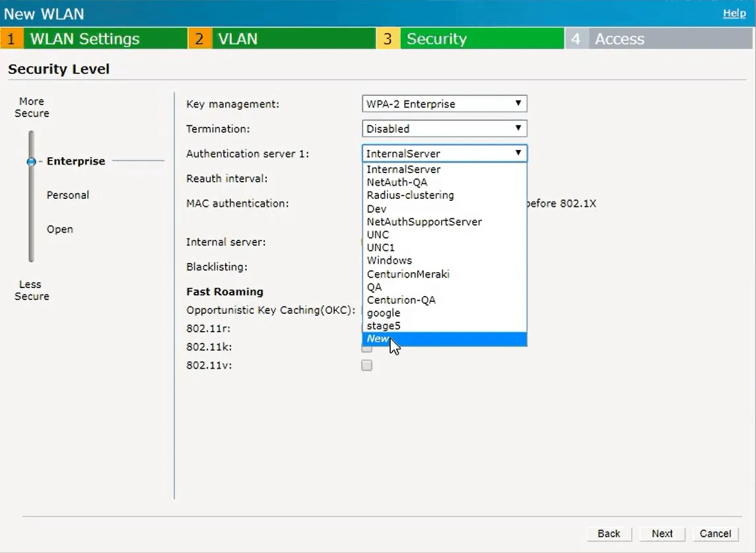Choose New from the server list
The height and width of the screenshot is (553, 756).
tap(379, 339)
